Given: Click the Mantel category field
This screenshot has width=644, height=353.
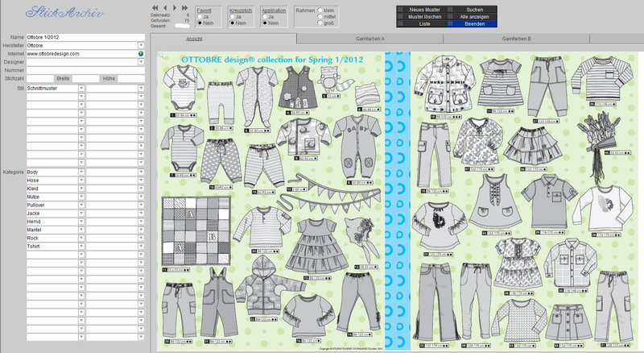Looking at the screenshot, I should tap(52, 230).
